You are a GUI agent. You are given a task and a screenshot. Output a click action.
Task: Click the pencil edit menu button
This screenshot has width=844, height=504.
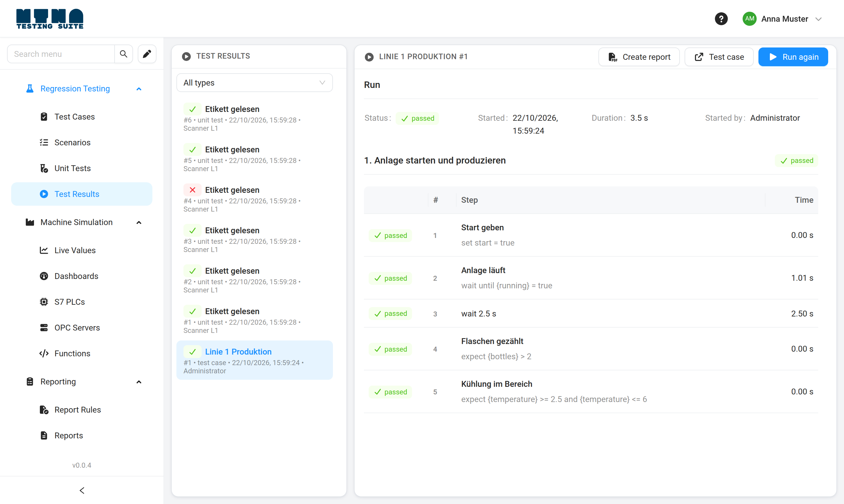click(147, 54)
